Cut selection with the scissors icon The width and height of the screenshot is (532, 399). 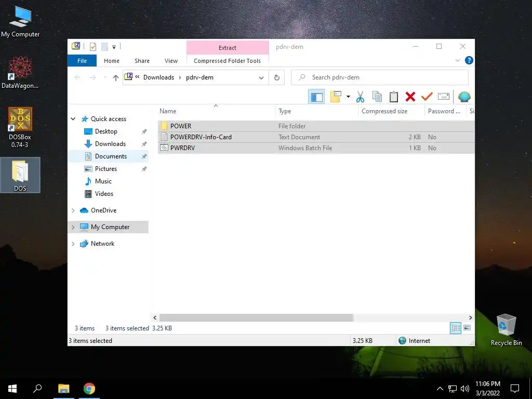[x=360, y=97]
